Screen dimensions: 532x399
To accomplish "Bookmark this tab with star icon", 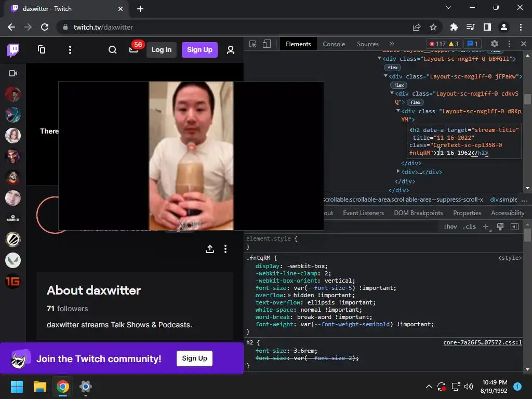I will [x=433, y=27].
